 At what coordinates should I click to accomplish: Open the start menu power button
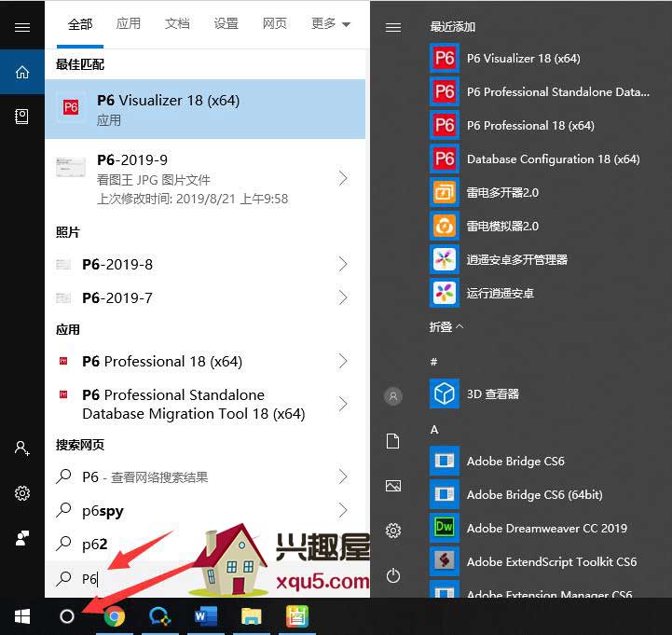coord(393,575)
